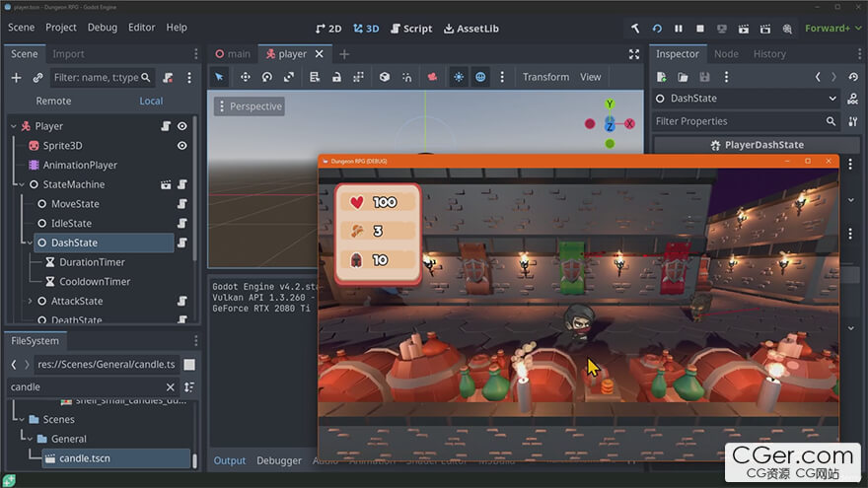The image size is (868, 488).
Task: Toggle Player node visibility eye
Action: click(182, 126)
